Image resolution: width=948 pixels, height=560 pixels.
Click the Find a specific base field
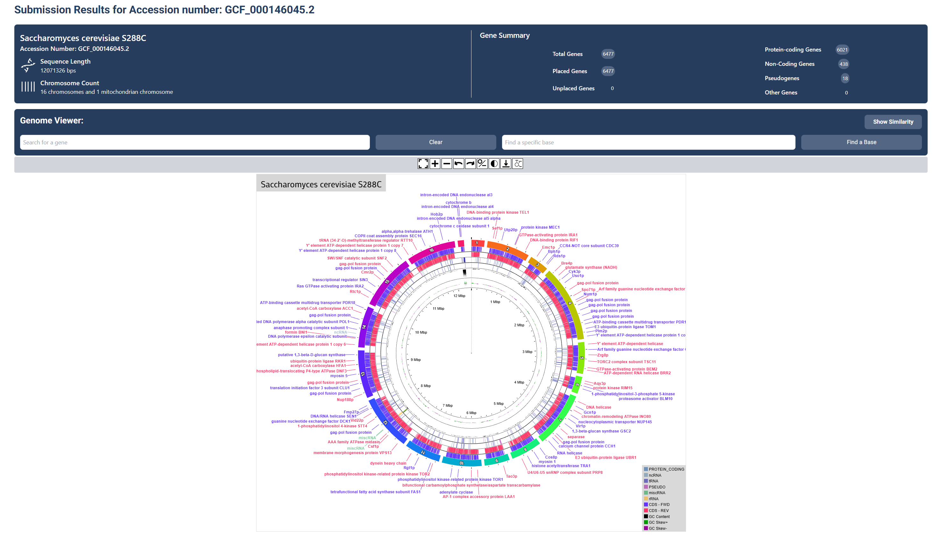point(648,142)
